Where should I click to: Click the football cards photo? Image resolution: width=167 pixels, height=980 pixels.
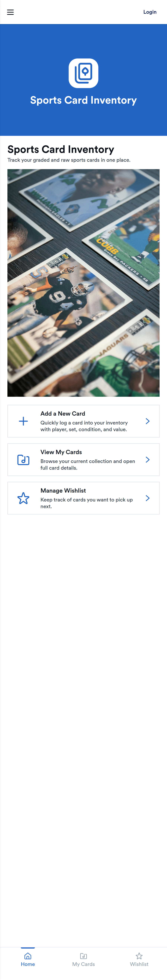[x=83, y=283]
